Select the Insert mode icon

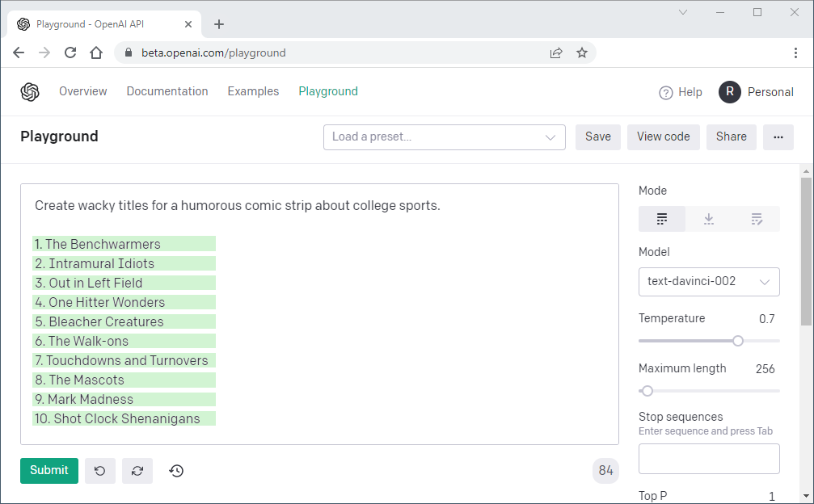pyautogui.click(x=709, y=219)
